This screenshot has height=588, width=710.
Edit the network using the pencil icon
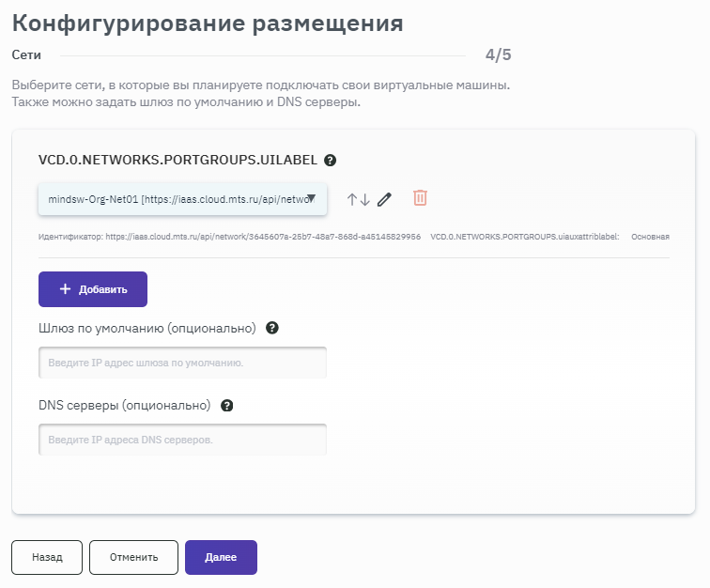coord(384,199)
